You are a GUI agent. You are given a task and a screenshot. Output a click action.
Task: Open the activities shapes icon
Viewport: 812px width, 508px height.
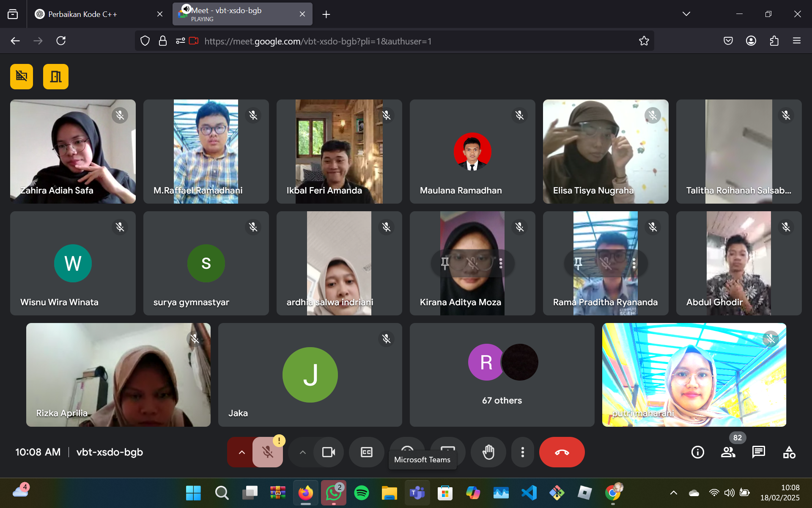(x=789, y=452)
